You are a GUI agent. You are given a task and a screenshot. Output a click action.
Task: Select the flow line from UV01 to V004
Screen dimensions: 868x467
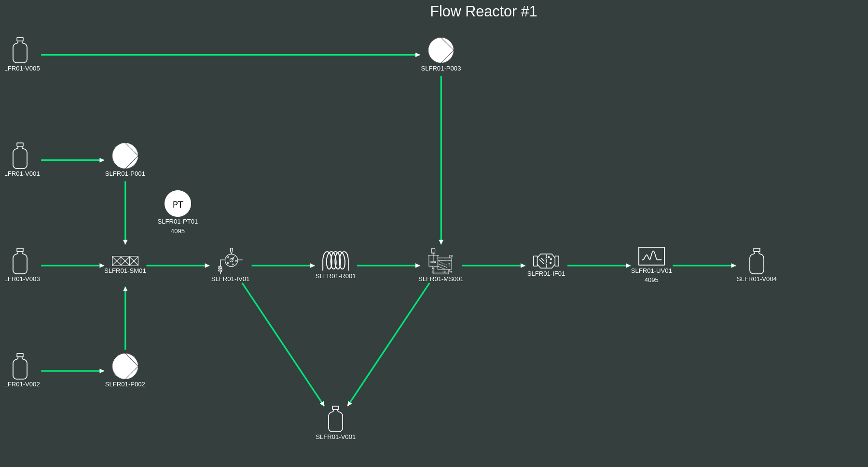coord(704,266)
